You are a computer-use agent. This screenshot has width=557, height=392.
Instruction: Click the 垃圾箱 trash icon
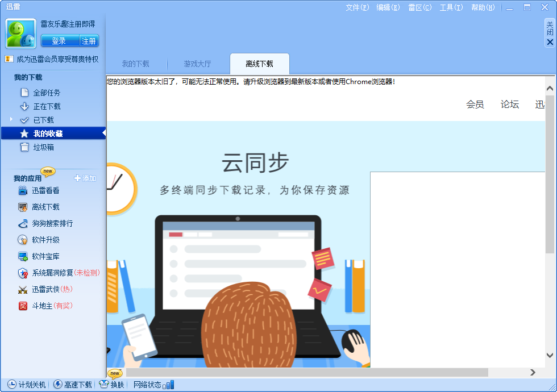coord(24,147)
